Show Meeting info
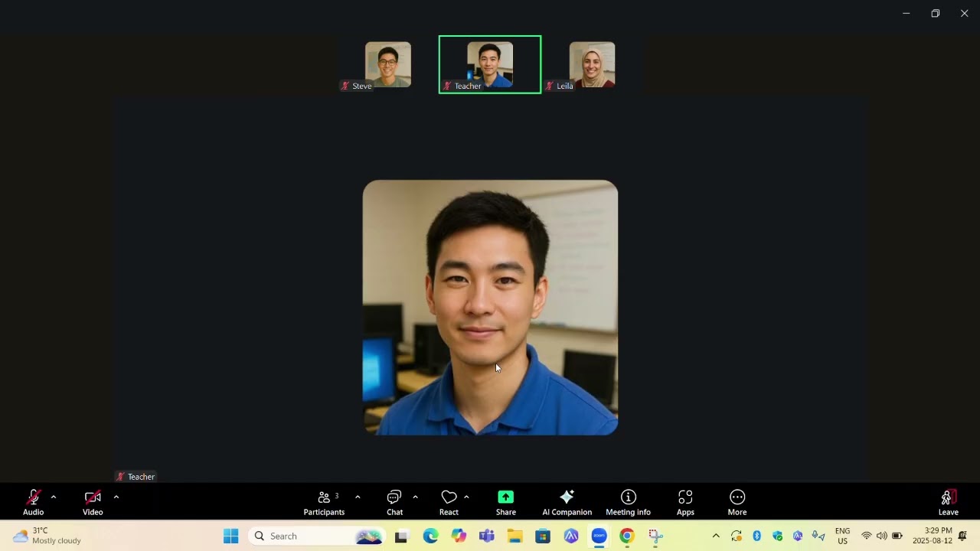This screenshot has width=980, height=551. pyautogui.click(x=628, y=502)
